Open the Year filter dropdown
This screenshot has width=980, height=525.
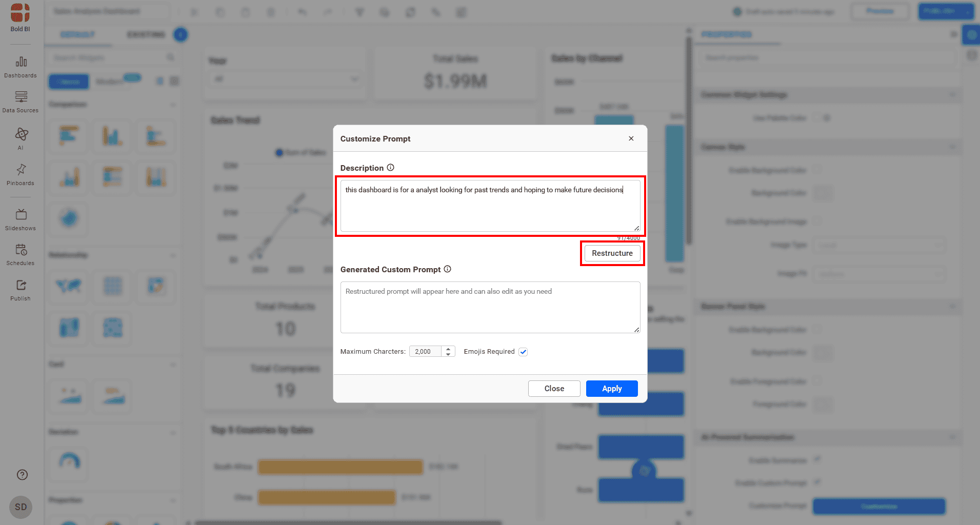click(x=286, y=79)
